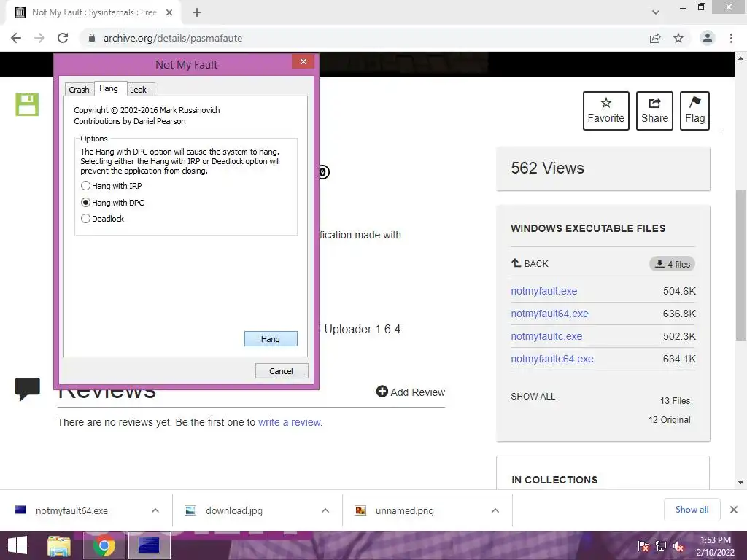Click the scrollbar down arrow
Screen dimensions: 747x560
click(x=740, y=483)
